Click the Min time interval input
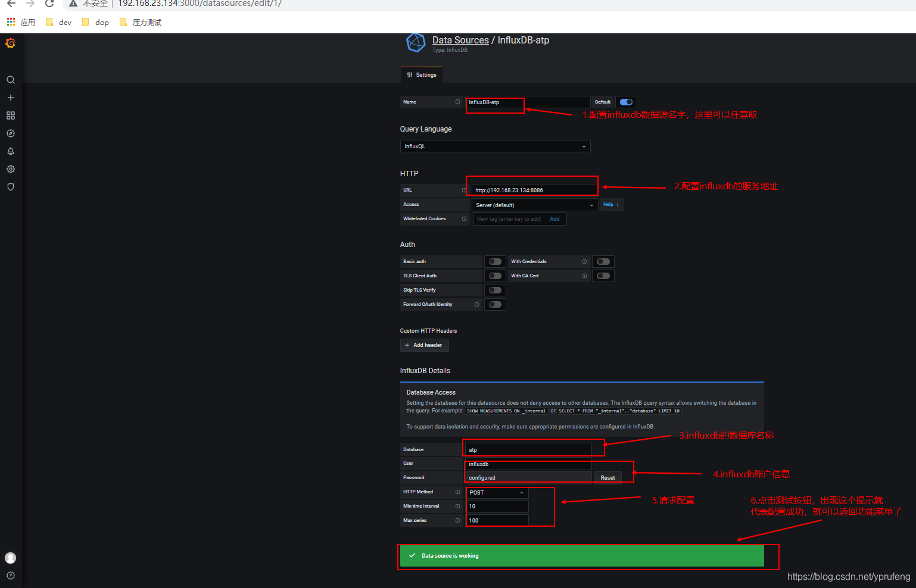Screen dimensions: 916x588 coord(497,506)
